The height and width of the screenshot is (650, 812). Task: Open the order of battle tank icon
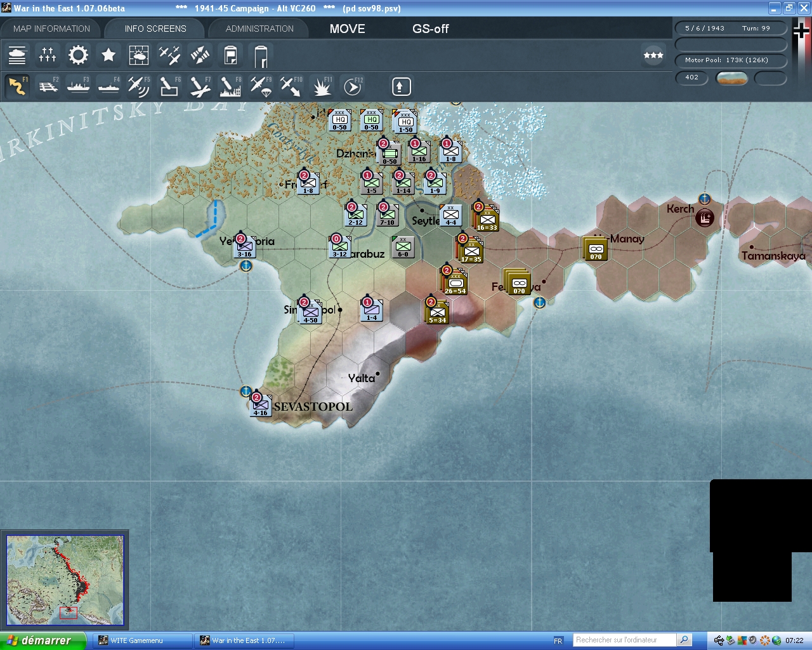(x=17, y=55)
